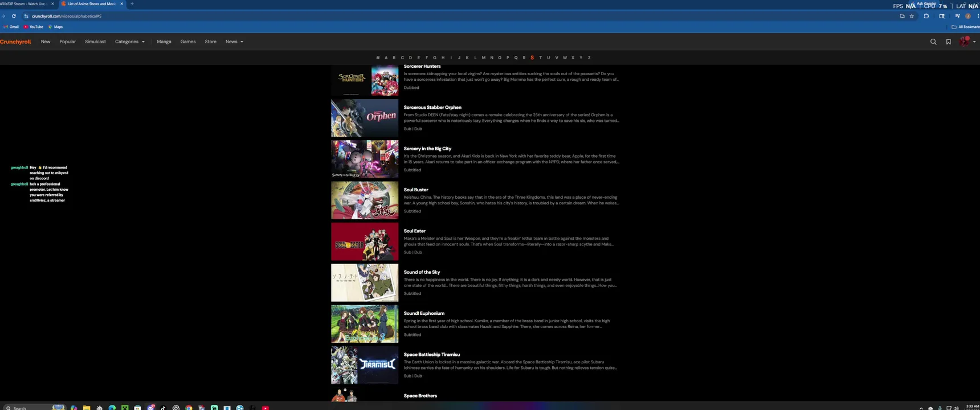Open the Soul Buster thumbnail
This screenshot has height=410, width=980.
[365, 200]
